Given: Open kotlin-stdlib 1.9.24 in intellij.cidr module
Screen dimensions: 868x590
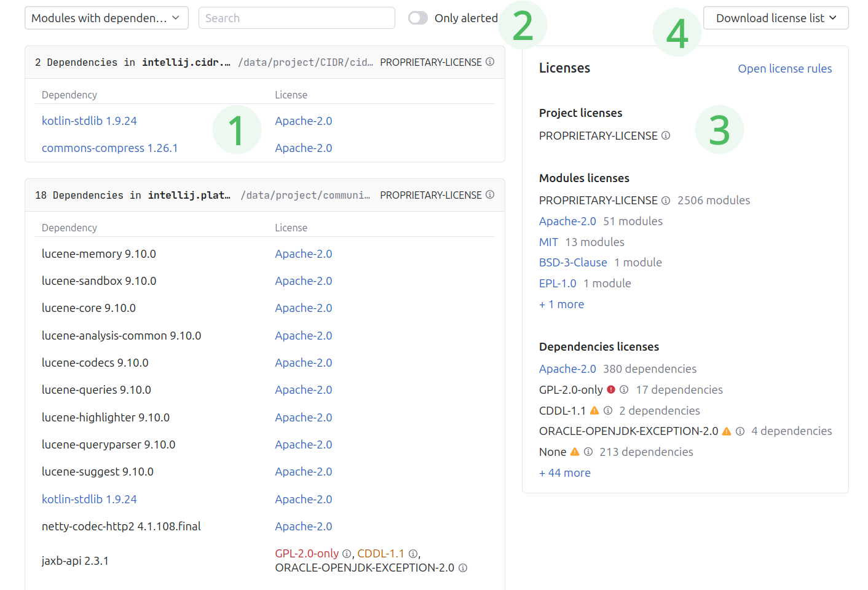Looking at the screenshot, I should (x=89, y=121).
